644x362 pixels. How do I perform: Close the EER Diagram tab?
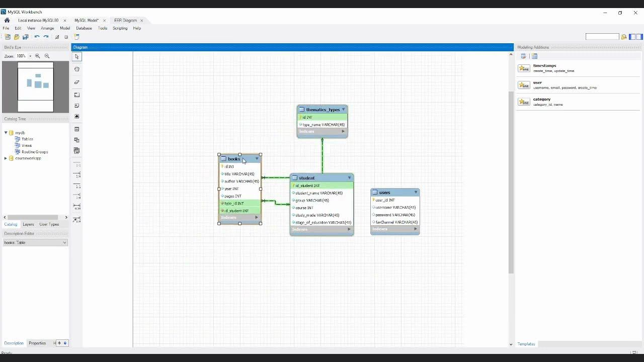pos(142,21)
